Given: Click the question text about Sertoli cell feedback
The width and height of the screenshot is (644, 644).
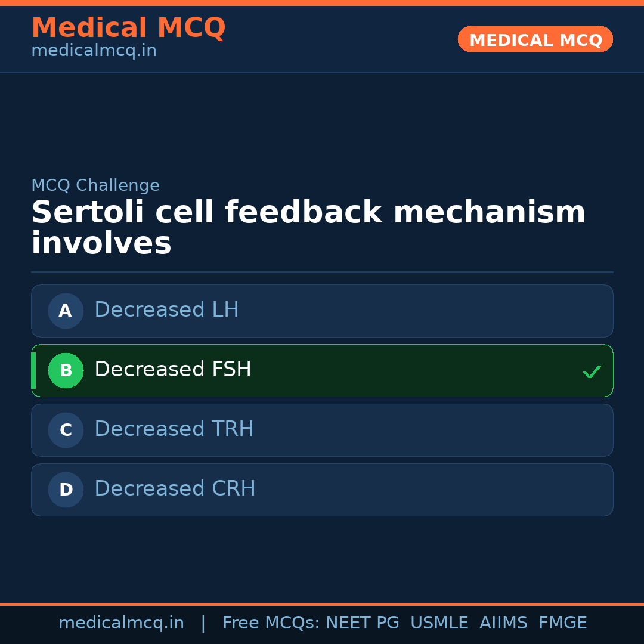Looking at the screenshot, I should coord(308,228).
